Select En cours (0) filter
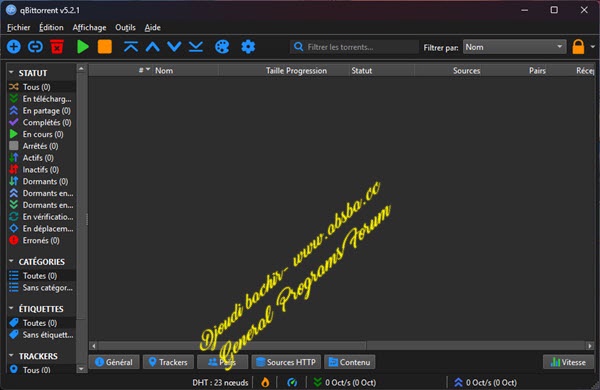600x390 pixels. (41, 134)
